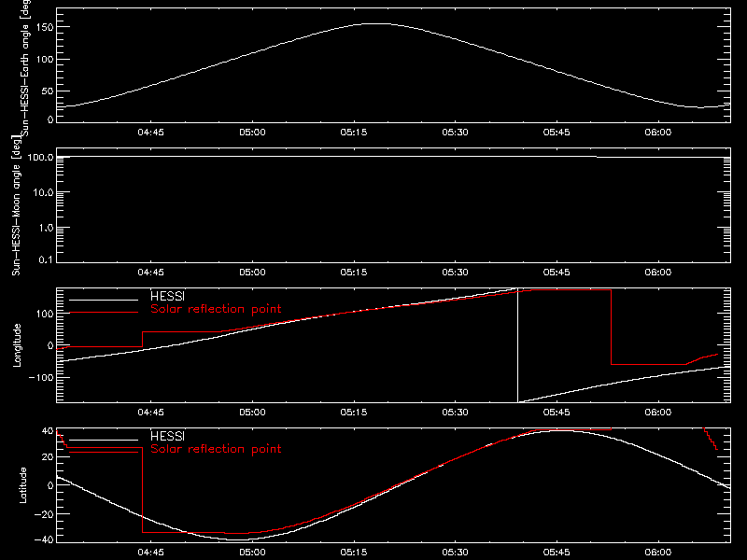
Task: Click white HESSI legend line in Longitude plot
Action: click(x=104, y=300)
